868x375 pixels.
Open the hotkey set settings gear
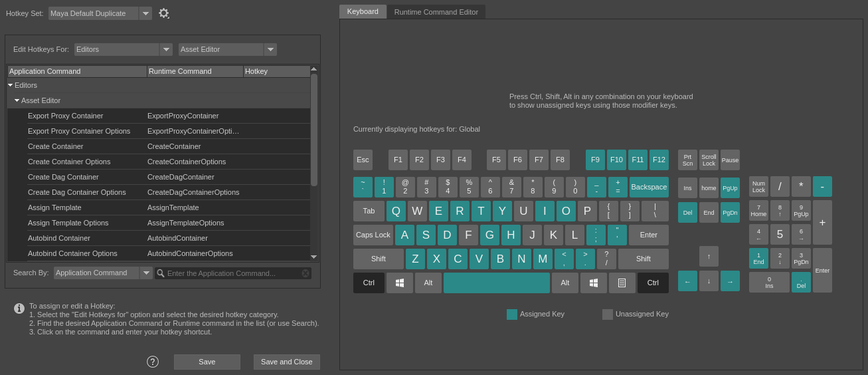pyautogui.click(x=163, y=13)
